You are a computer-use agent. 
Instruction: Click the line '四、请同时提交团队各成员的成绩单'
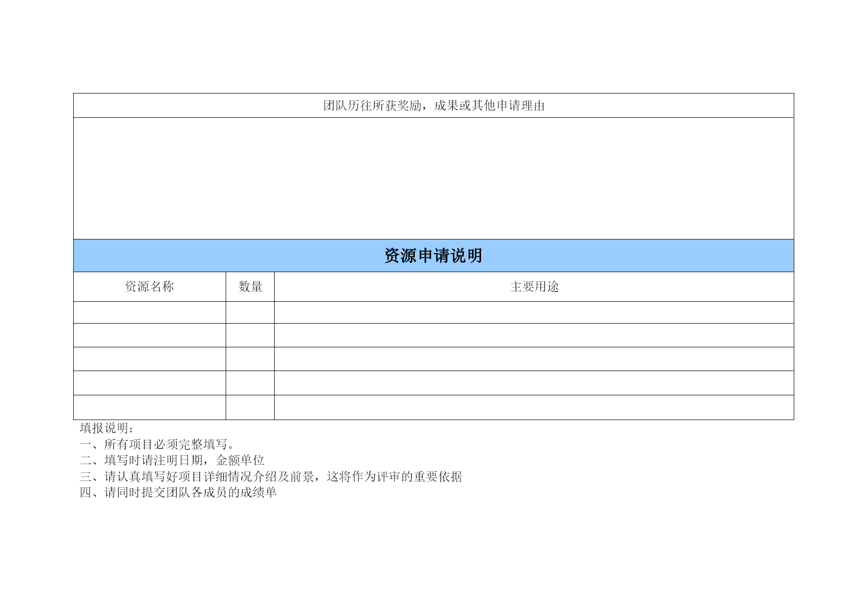[178, 492]
